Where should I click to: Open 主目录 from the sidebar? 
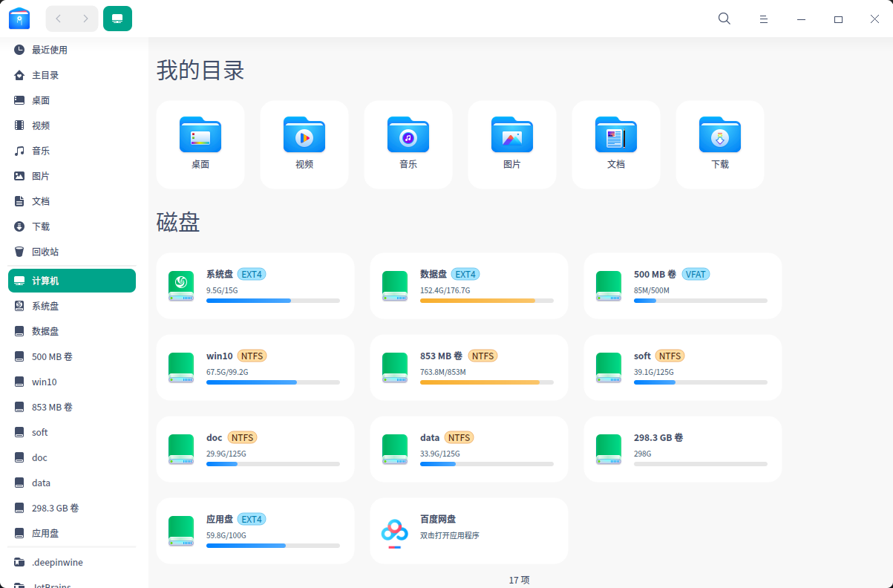coord(45,75)
